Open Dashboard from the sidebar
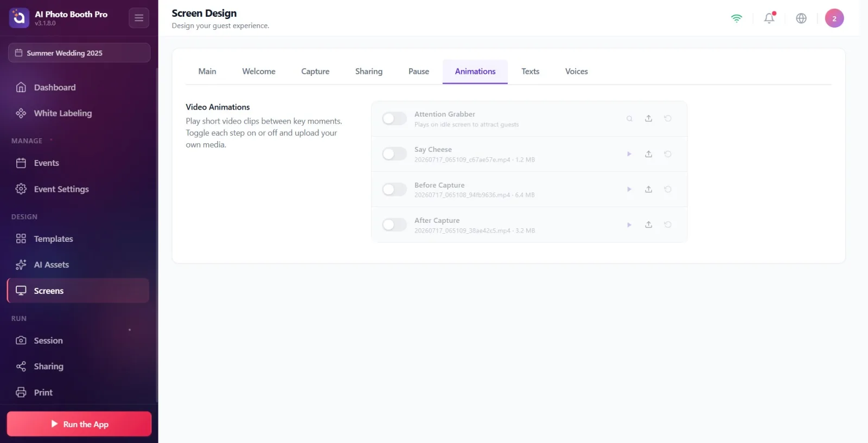This screenshot has width=868, height=443. point(78,87)
